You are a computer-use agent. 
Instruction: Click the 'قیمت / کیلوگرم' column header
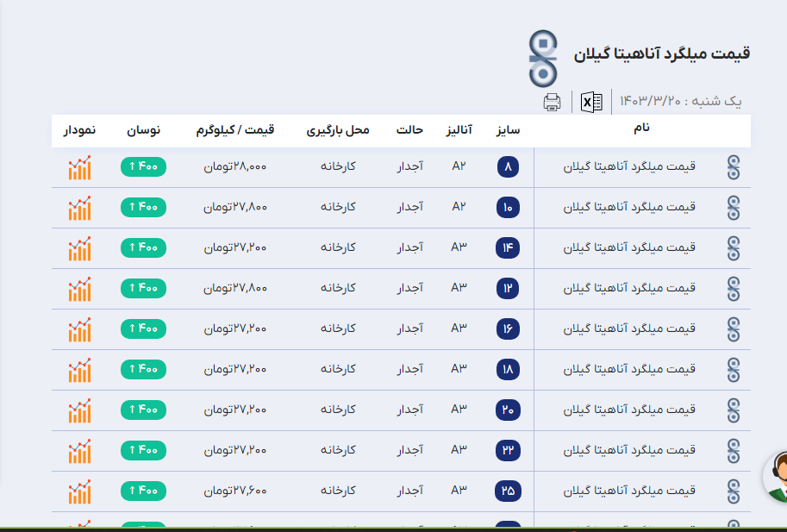coord(235,130)
